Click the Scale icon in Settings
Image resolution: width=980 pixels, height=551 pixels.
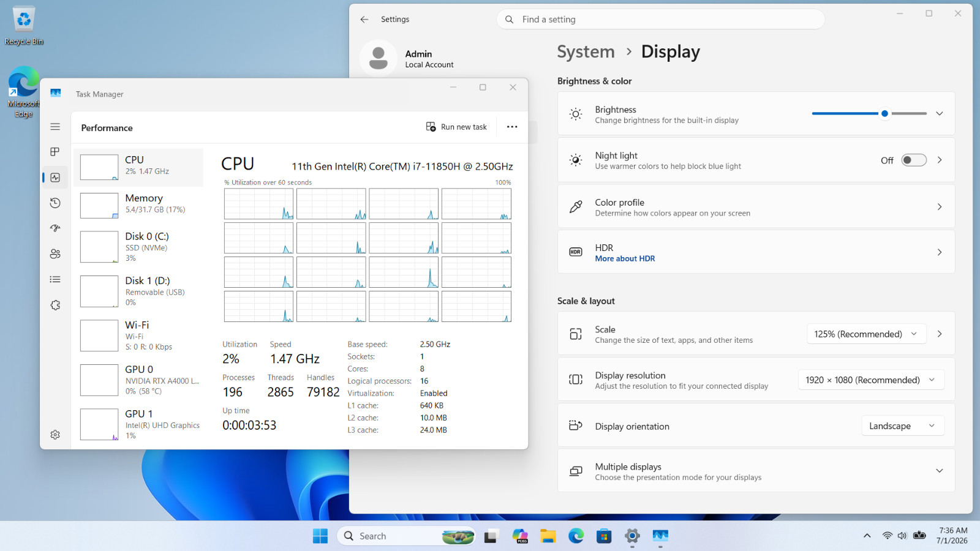[576, 334]
